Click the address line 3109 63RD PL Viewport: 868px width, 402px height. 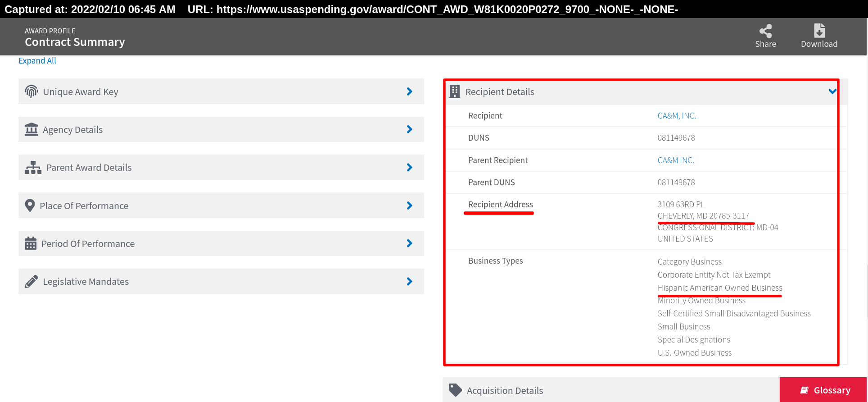[x=681, y=205]
